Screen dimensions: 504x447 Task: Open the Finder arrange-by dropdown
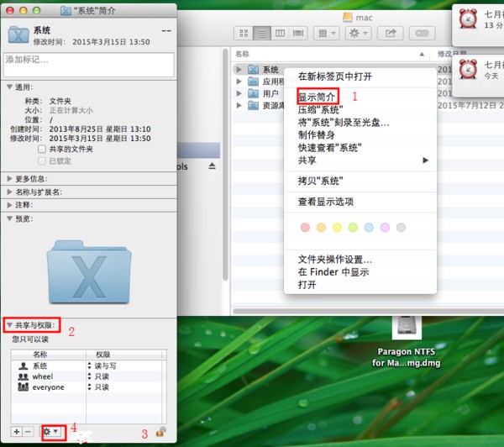click(327, 33)
